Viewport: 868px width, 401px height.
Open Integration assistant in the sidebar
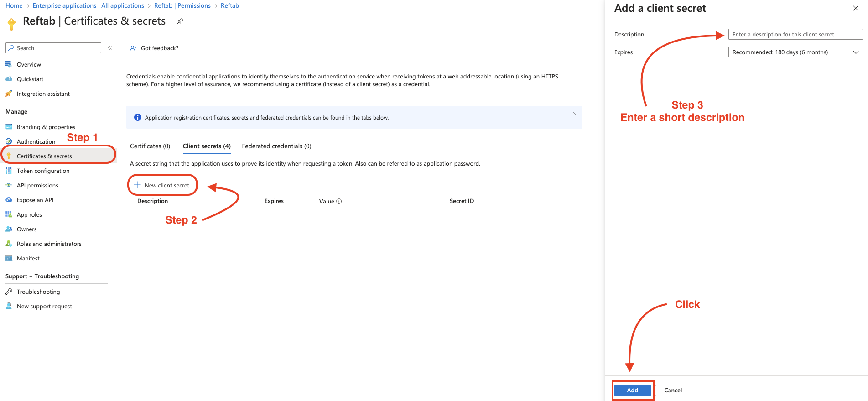point(43,94)
